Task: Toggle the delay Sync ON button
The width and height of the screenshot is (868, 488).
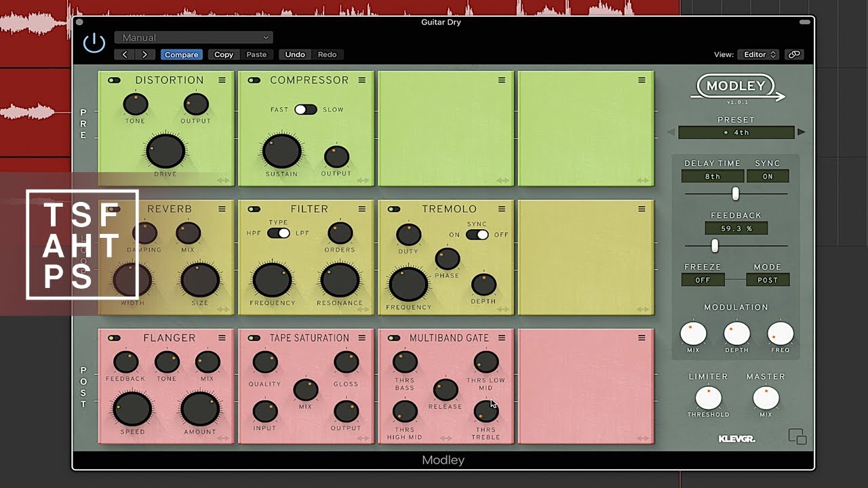Action: tap(768, 176)
